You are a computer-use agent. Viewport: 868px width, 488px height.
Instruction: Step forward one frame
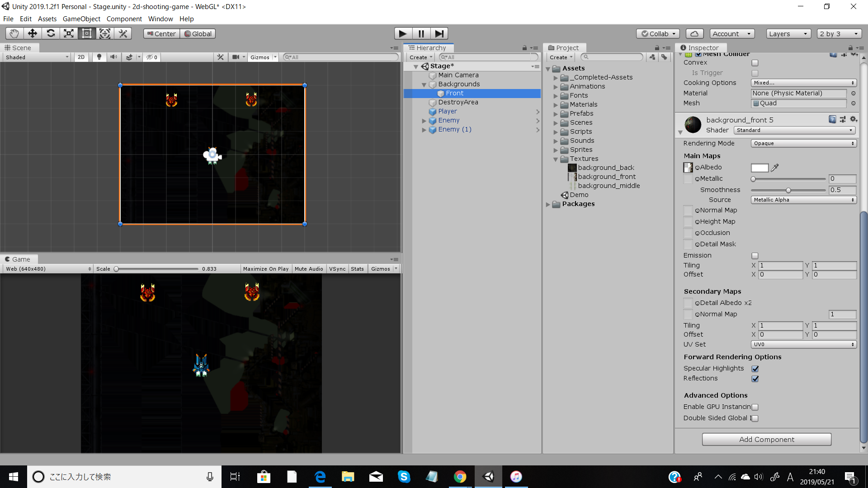pos(439,33)
